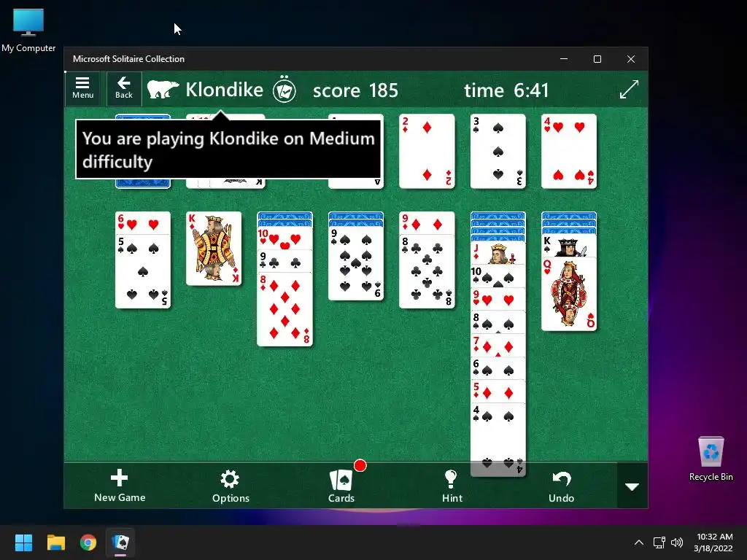
Task: Select the 9 of diamonds card
Action: [x=427, y=223]
